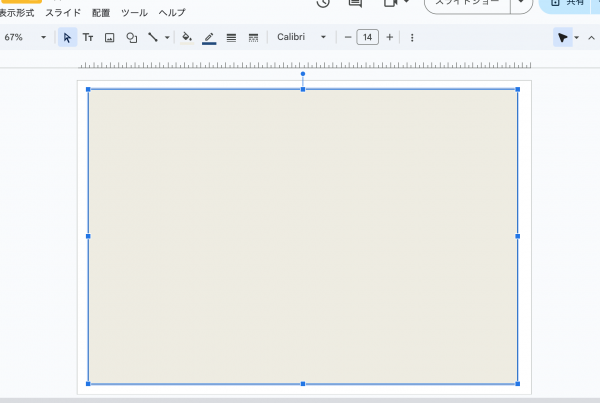Open the border weight options

[x=231, y=38]
